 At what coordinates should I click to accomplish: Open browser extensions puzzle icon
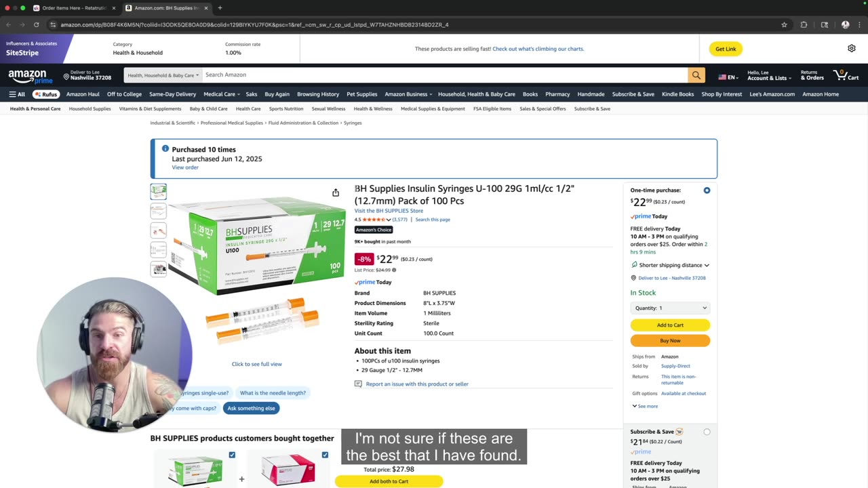(804, 24)
